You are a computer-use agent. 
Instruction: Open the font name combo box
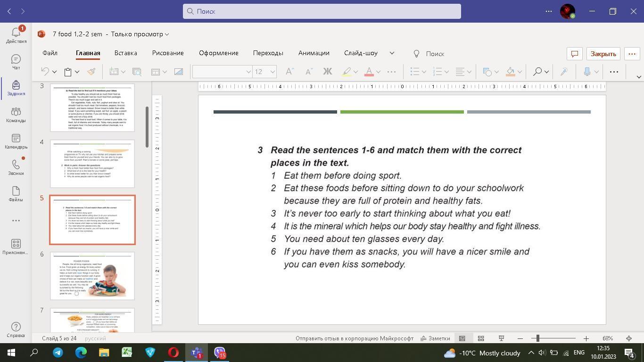coord(222,72)
